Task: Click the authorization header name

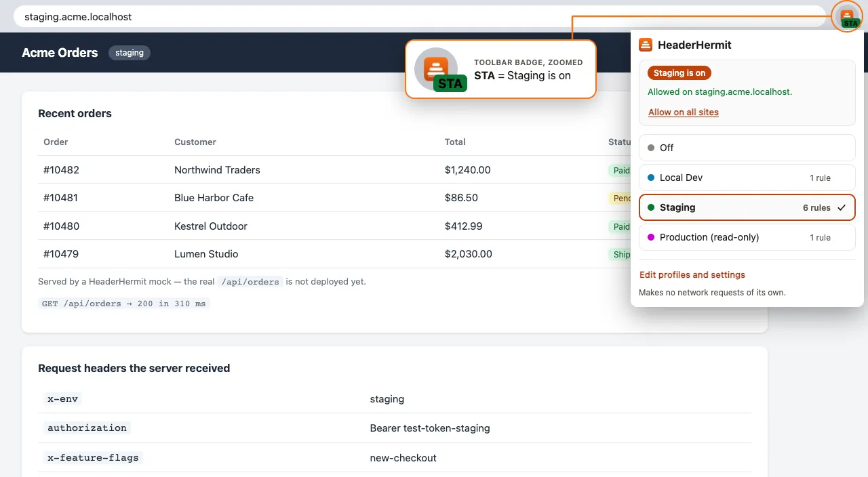Action: point(87,428)
